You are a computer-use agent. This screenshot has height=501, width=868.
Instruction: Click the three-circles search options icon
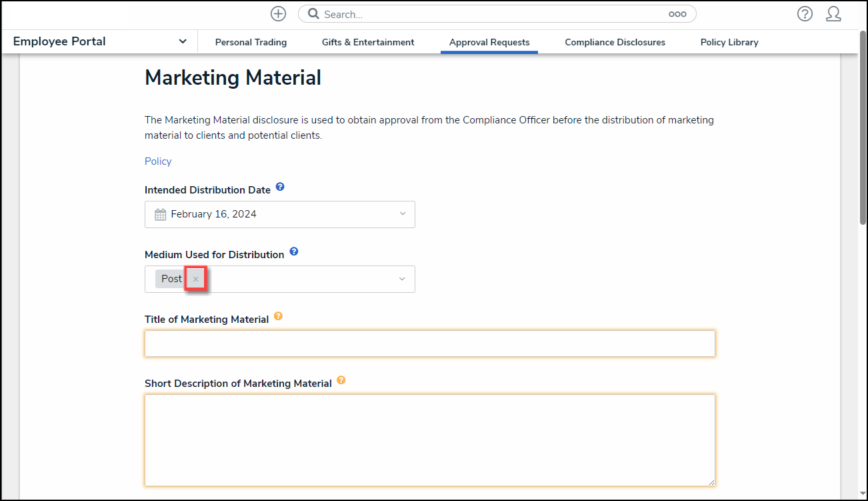pyautogui.click(x=677, y=14)
